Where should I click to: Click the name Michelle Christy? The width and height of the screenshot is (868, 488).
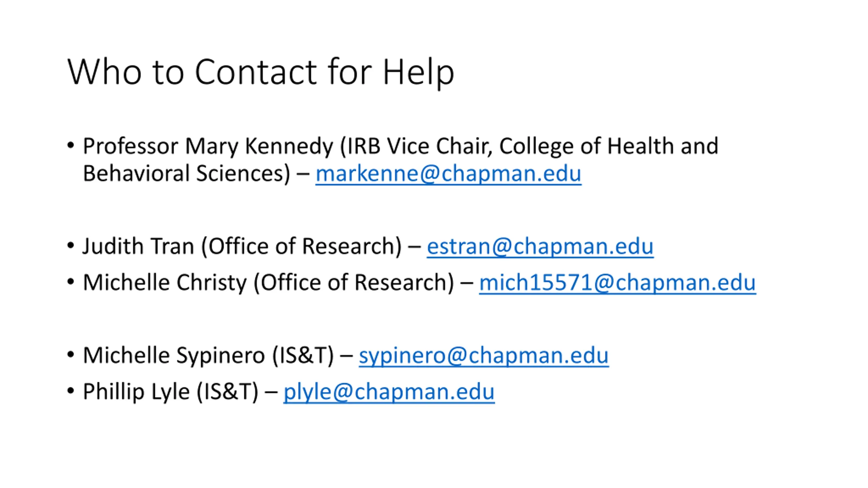tap(165, 283)
